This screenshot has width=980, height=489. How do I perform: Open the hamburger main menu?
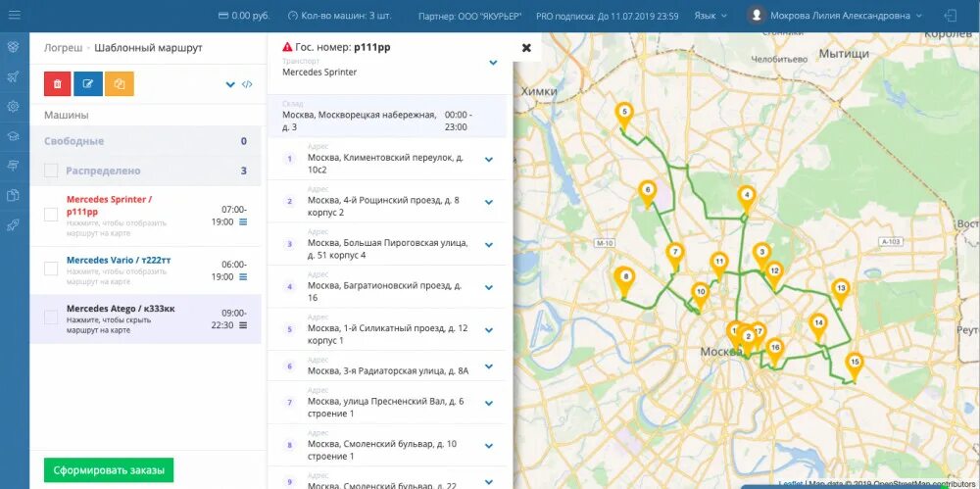[14, 15]
